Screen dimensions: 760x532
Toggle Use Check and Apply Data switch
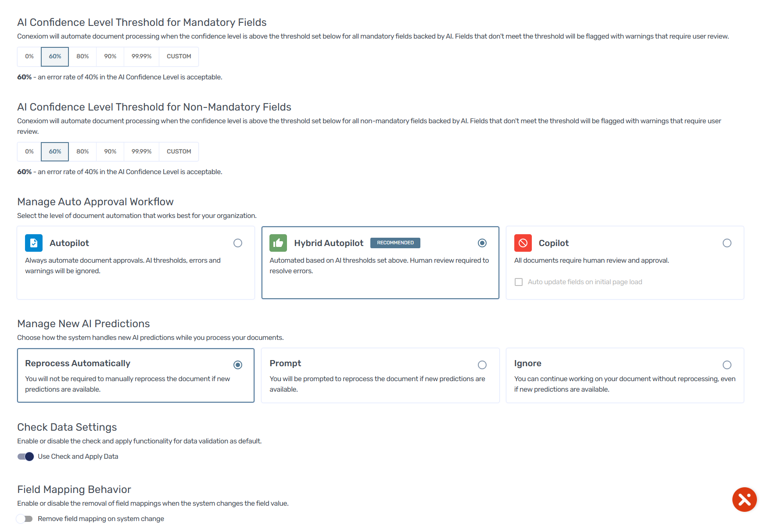[25, 457]
